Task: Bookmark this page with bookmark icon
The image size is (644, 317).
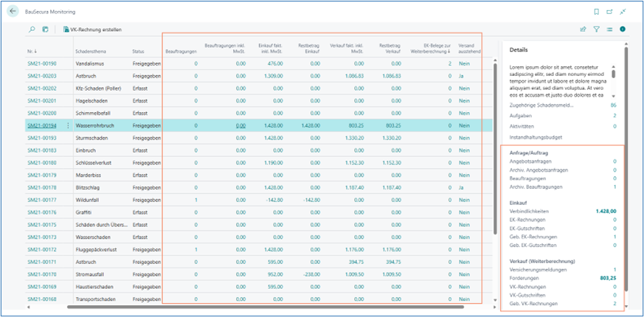Action: tap(596, 12)
